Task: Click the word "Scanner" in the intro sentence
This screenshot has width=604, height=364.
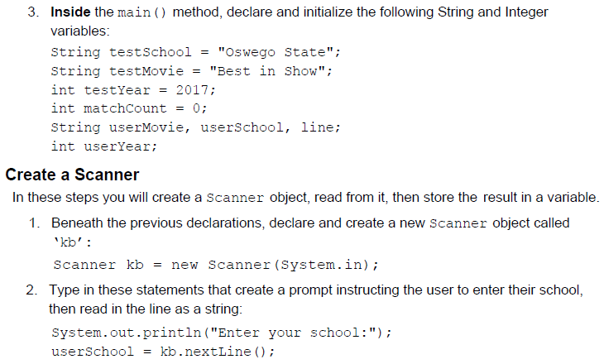Action: point(234,198)
